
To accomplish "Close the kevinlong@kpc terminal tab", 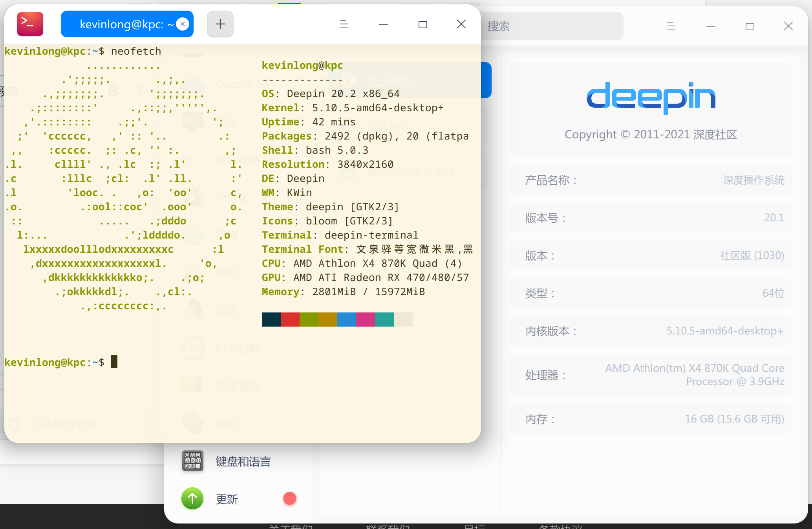I will pos(182,24).
